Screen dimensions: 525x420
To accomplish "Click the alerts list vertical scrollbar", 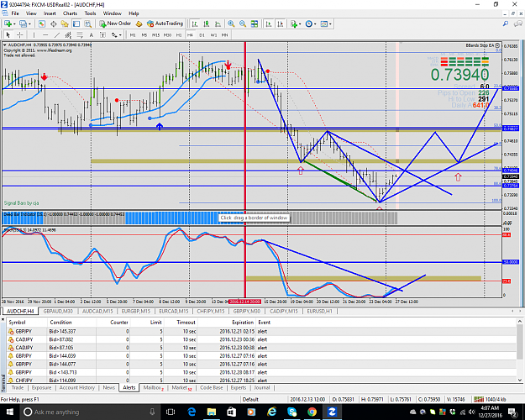I will click(x=520, y=350).
